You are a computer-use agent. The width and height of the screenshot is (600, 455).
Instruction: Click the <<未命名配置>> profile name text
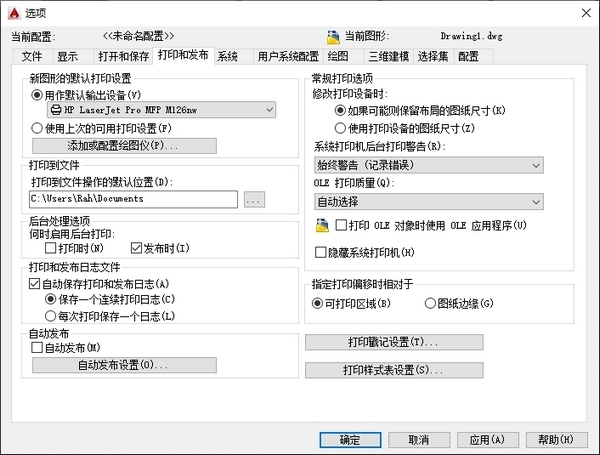[x=139, y=36]
